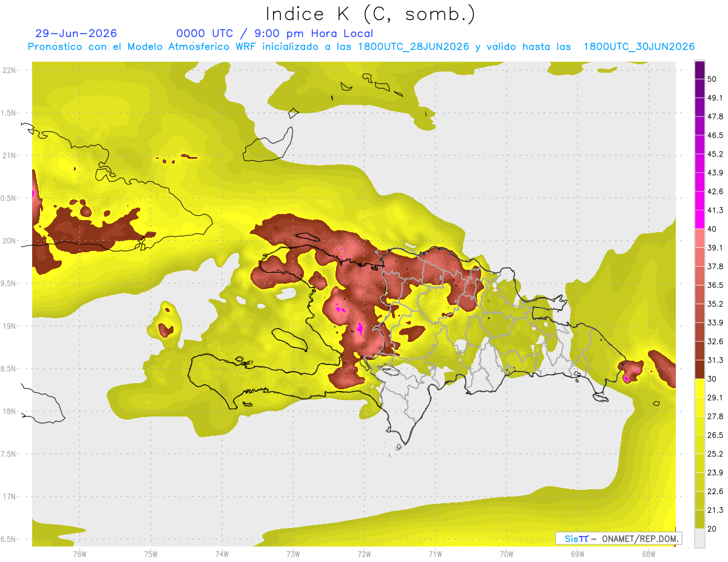Click latitude label '17N'
Viewport: 728px width, 562px height.
pos(10,497)
